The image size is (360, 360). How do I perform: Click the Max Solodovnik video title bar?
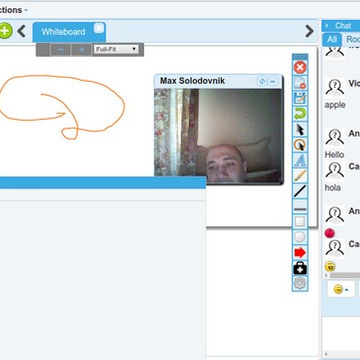point(218,81)
